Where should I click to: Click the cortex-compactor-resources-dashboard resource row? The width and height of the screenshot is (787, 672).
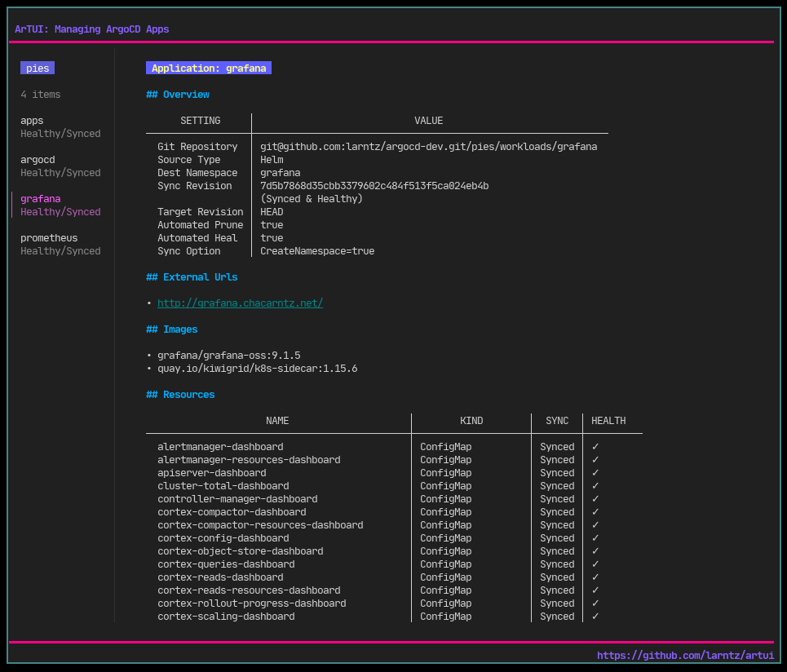[394, 525]
